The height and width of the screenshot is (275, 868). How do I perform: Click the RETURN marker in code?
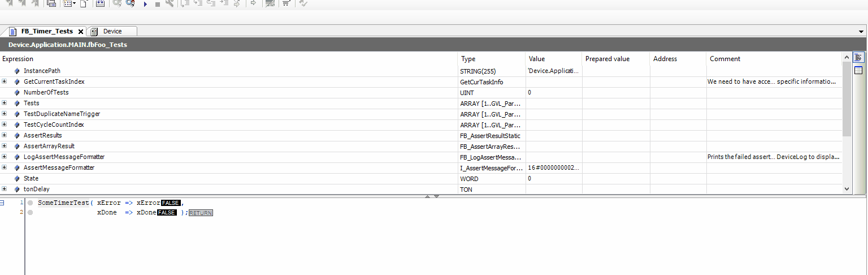tap(201, 213)
